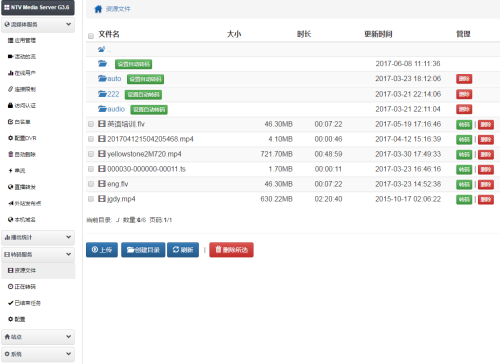Click the blue upload button

coord(102,250)
